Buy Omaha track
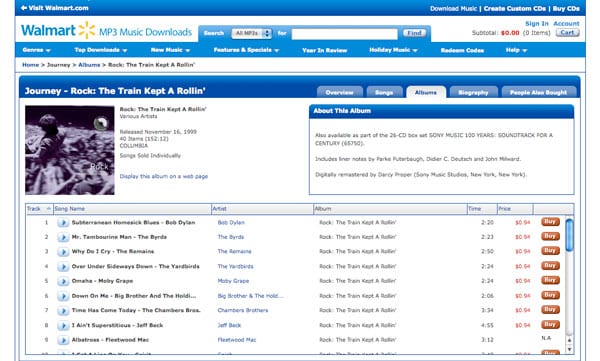 550,280
